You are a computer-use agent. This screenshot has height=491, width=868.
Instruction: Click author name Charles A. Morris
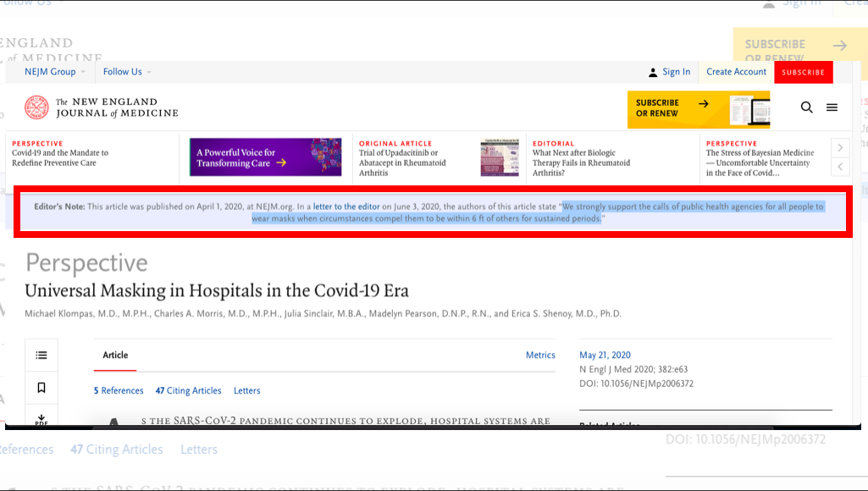(x=190, y=314)
